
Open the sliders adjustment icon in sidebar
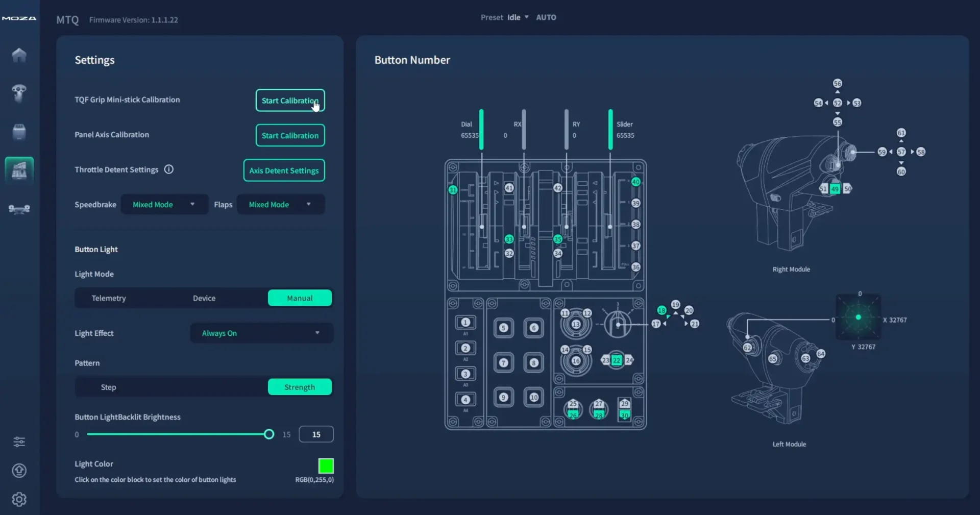point(19,442)
